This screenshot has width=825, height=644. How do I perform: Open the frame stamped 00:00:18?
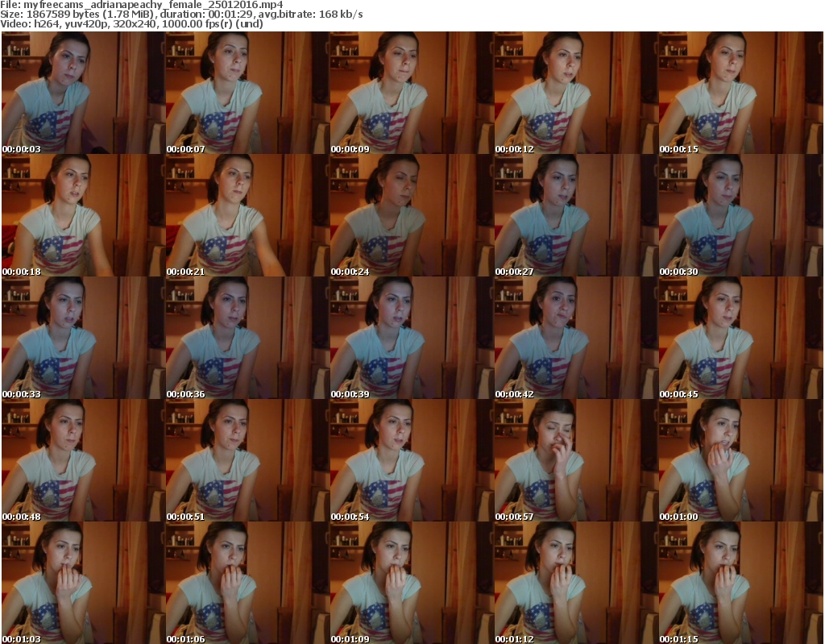pyautogui.click(x=83, y=215)
